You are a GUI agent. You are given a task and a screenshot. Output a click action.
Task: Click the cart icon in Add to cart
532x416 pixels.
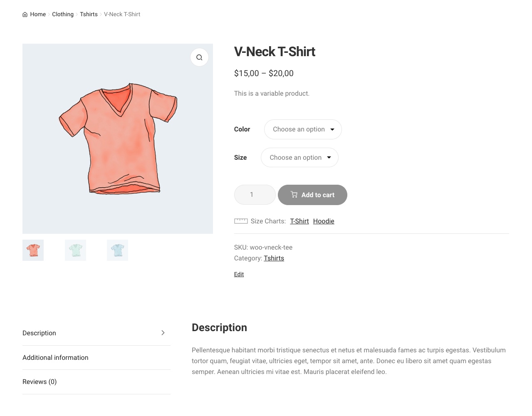294,195
